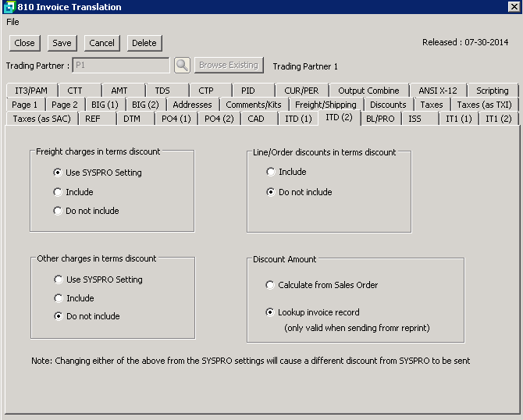This screenshot has width=523, height=420.
Task: Click the Save button
Action: tap(62, 43)
